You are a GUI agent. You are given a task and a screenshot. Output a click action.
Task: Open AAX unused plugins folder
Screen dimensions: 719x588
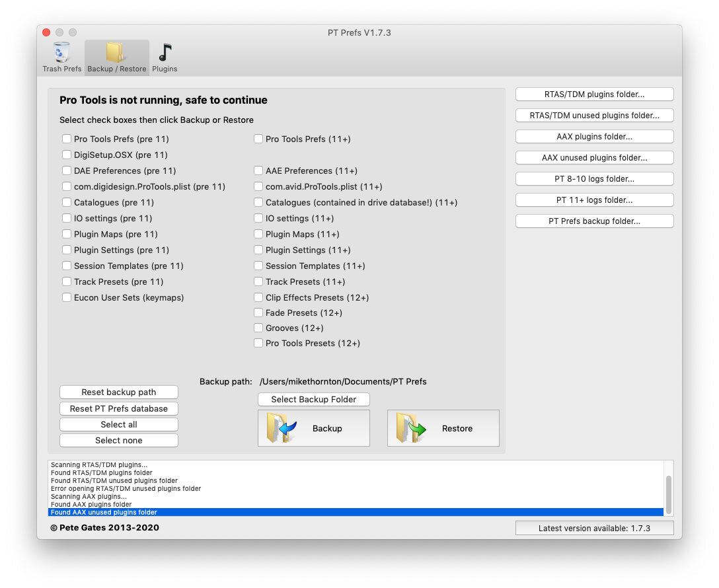pos(594,157)
